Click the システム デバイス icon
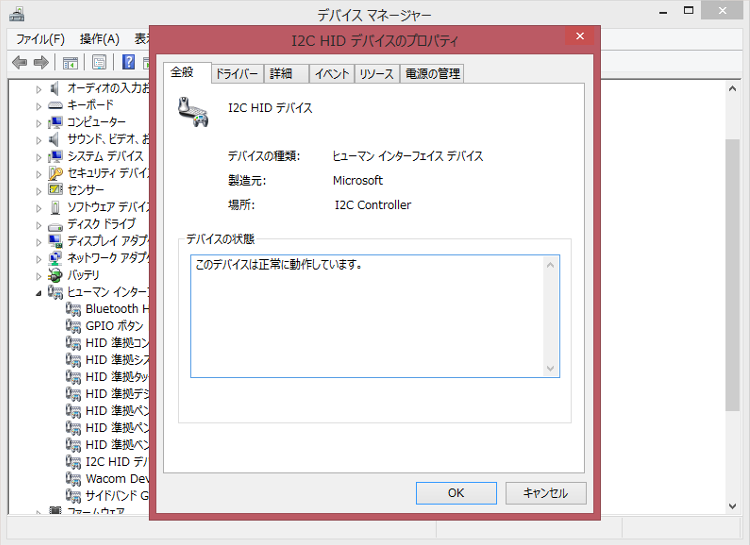Image resolution: width=750 pixels, height=545 pixels. (55, 156)
